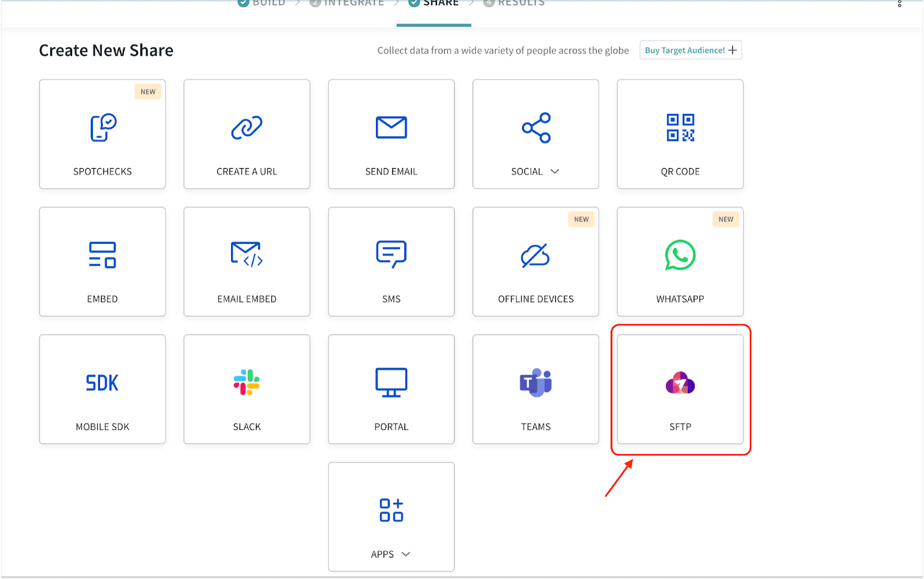
Task: Select the SMS chat bubble icon
Action: pyautogui.click(x=391, y=255)
